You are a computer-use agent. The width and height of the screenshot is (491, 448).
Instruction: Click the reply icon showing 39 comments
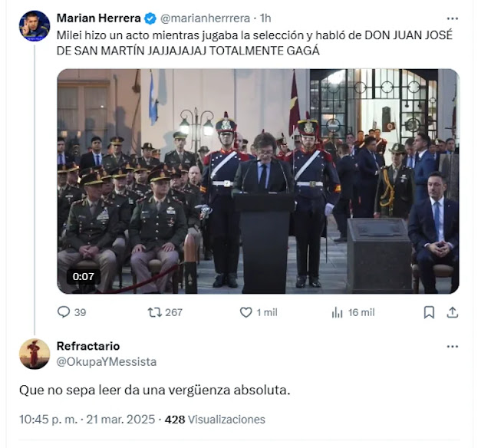tap(64, 312)
